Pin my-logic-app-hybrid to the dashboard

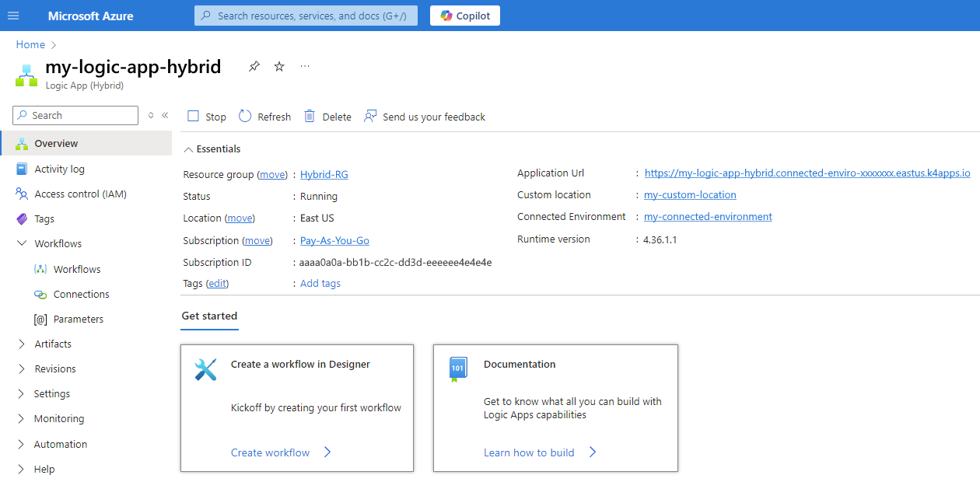(254, 66)
